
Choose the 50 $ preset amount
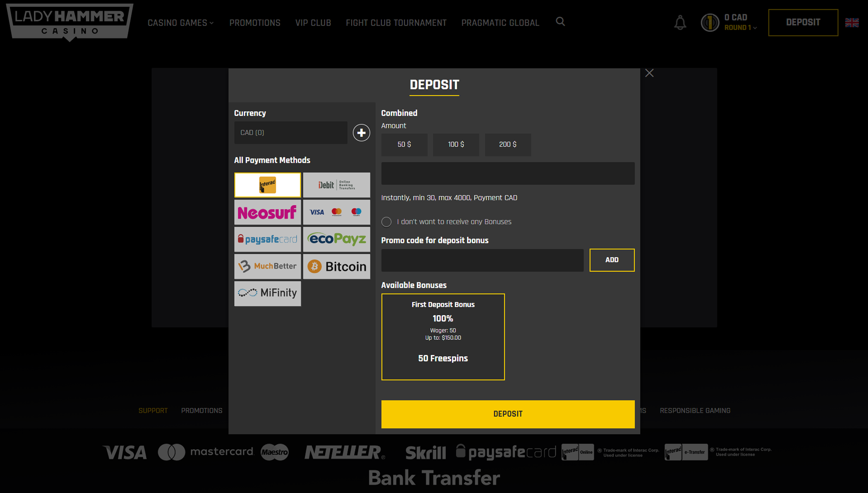404,144
